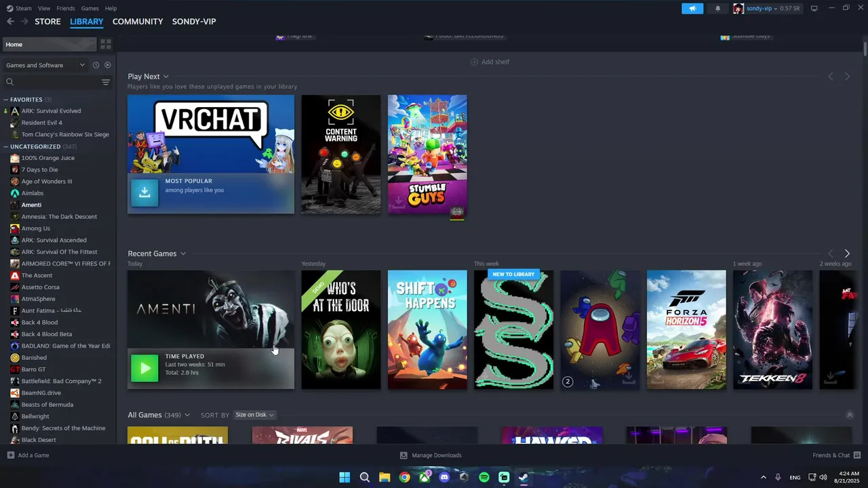This screenshot has height=488, width=868.
Task: Select 7 Days to Die in sidebar
Action: [39, 169]
